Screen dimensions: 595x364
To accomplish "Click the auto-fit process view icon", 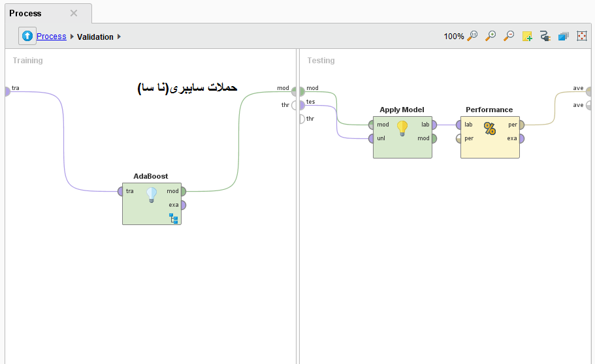I will click(x=582, y=37).
